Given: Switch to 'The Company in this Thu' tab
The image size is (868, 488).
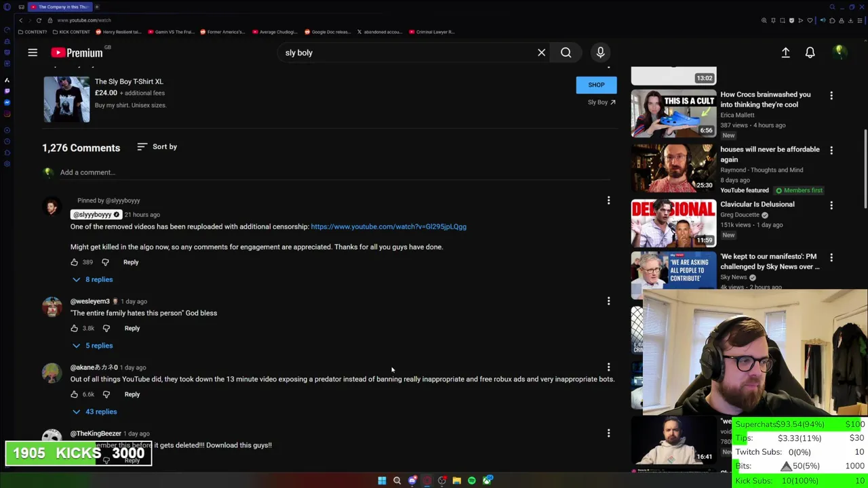Looking at the screenshot, I should point(60,7).
